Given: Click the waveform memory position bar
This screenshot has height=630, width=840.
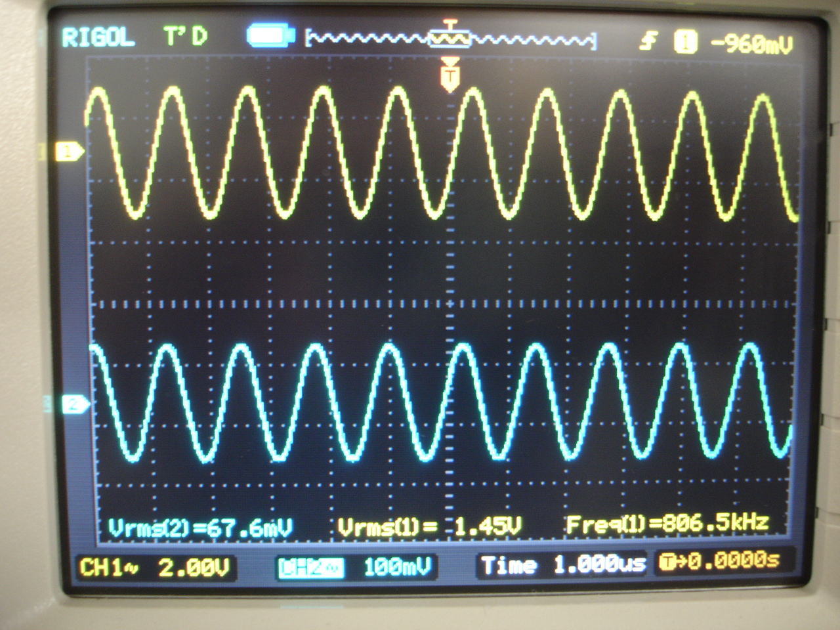Looking at the screenshot, I should click(451, 38).
